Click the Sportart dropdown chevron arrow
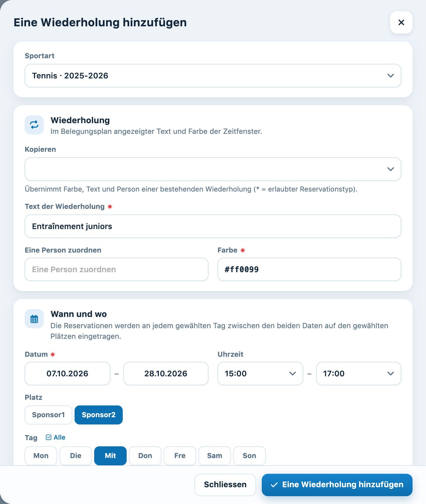426x504 pixels. pos(390,76)
